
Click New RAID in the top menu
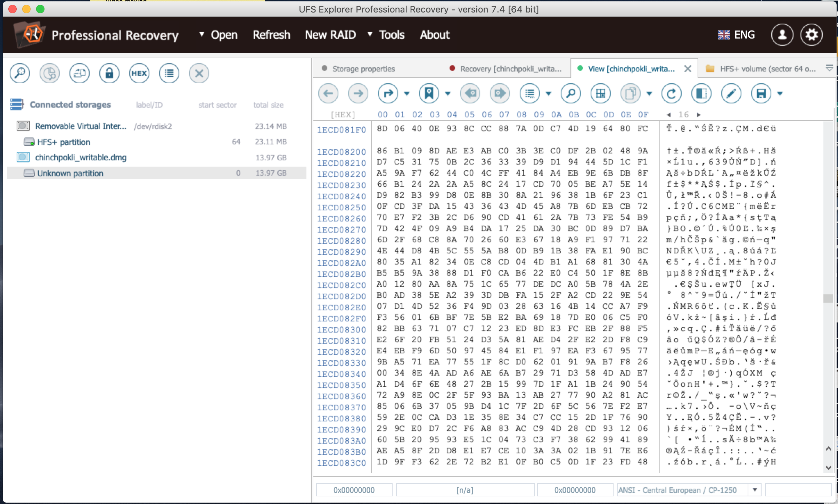point(330,35)
